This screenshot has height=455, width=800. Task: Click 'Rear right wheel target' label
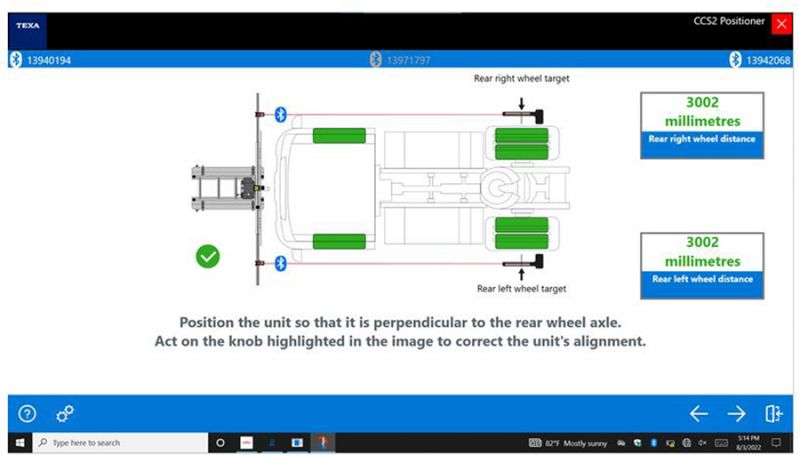pos(521,79)
